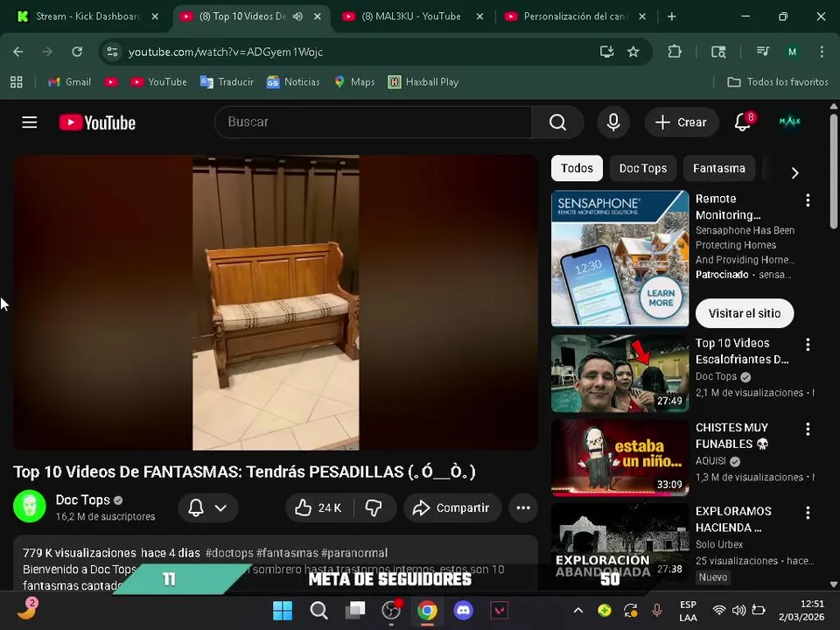Image resolution: width=840 pixels, height=630 pixels.
Task: Reload the current page
Action: tap(77, 52)
